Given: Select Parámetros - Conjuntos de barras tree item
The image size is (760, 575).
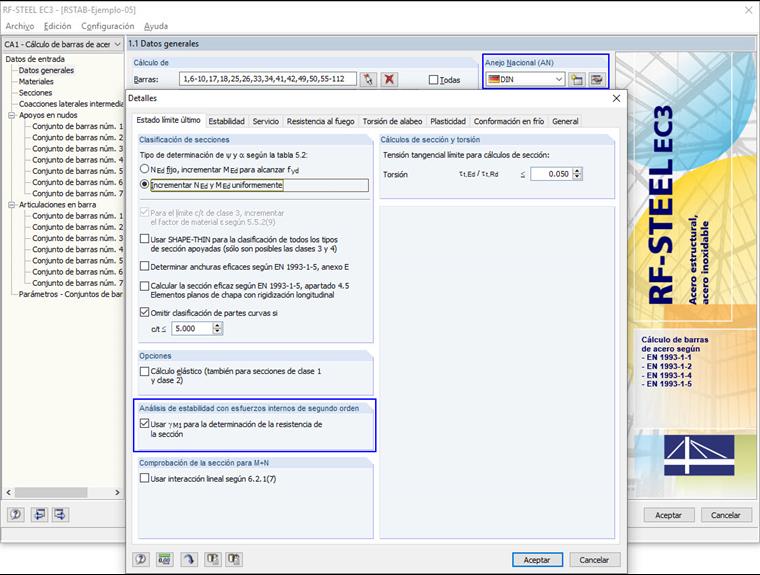Looking at the screenshot, I should point(70,294).
